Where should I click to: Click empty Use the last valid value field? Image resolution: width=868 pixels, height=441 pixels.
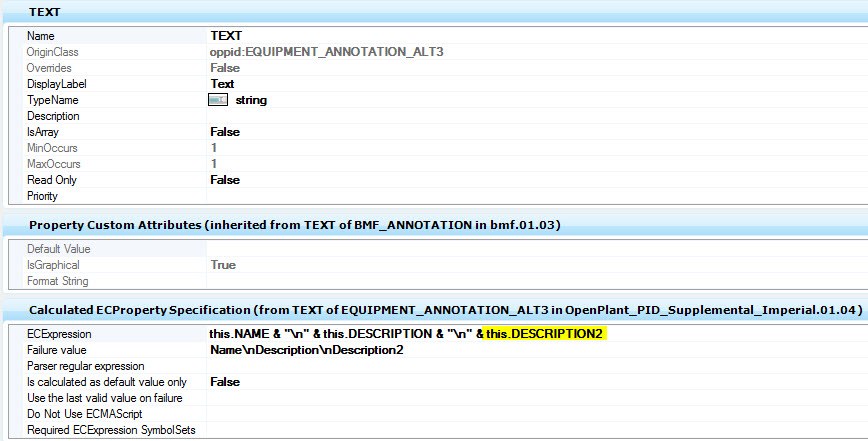point(537,398)
